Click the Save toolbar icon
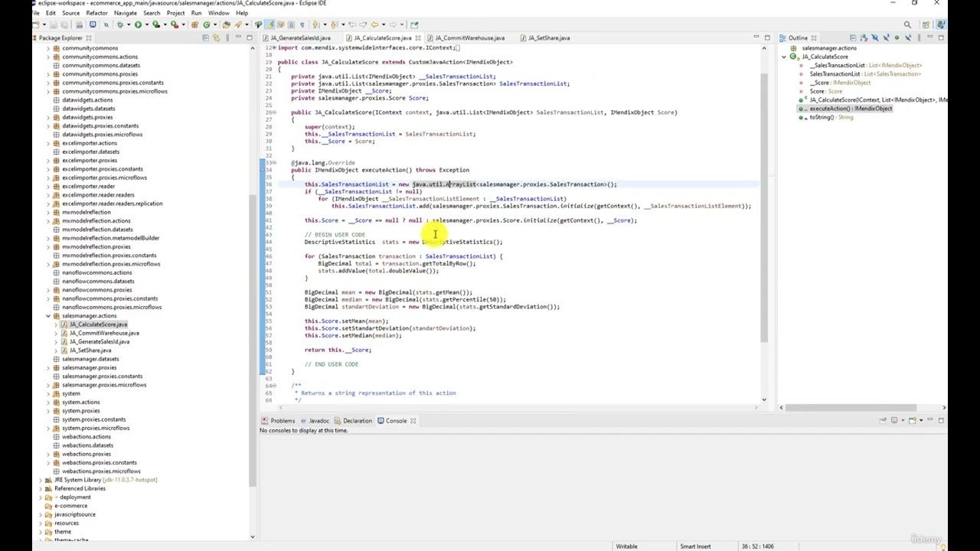The width and height of the screenshot is (980, 551). coord(54,24)
